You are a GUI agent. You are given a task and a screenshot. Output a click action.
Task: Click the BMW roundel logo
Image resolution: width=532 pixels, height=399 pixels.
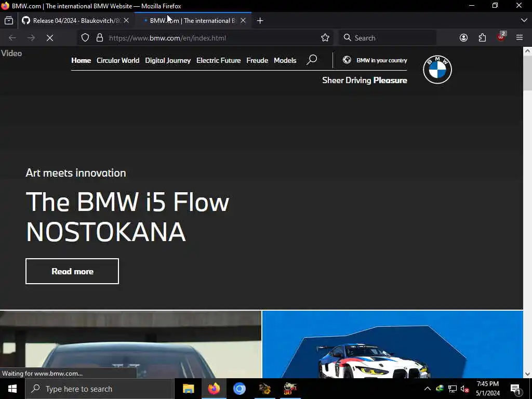[437, 70]
